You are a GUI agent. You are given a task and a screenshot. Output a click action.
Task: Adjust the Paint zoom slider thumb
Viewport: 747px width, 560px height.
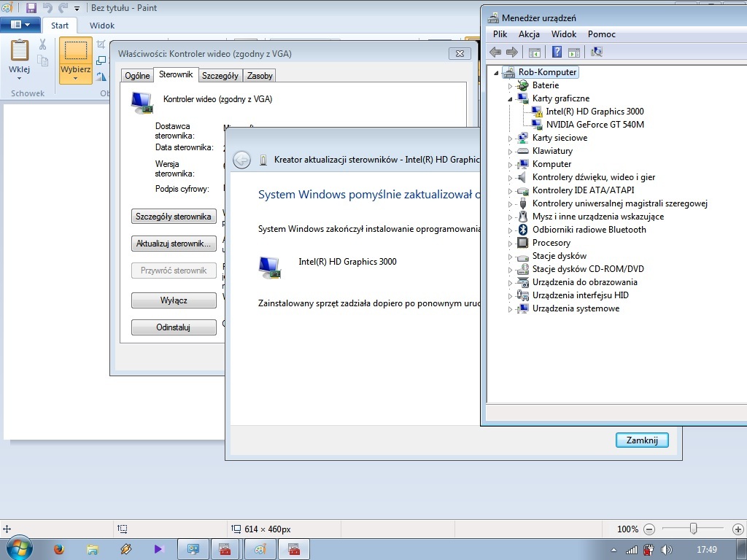click(x=693, y=529)
